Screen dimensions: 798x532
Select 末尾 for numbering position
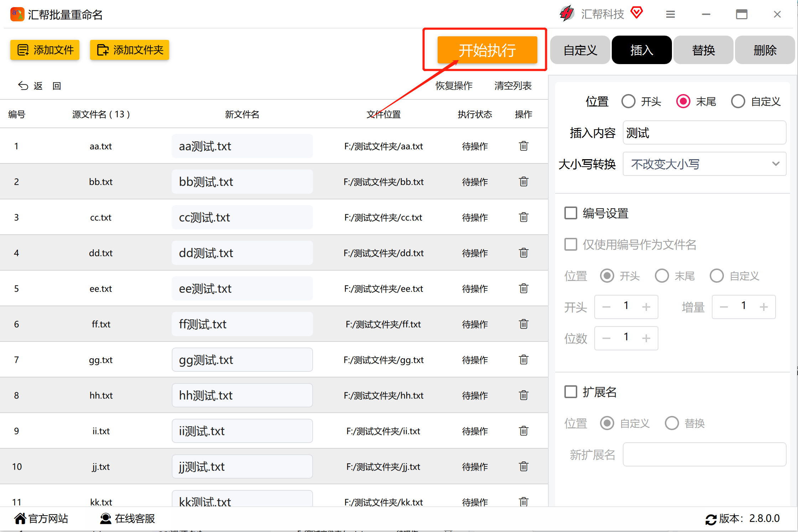662,276
